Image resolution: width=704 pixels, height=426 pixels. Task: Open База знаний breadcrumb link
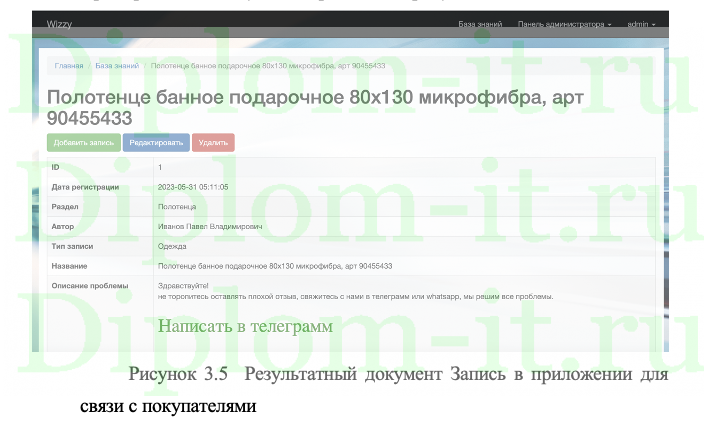pyautogui.click(x=117, y=66)
